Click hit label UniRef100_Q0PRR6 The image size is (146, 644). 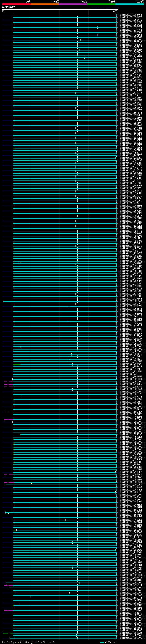[131, 128]
